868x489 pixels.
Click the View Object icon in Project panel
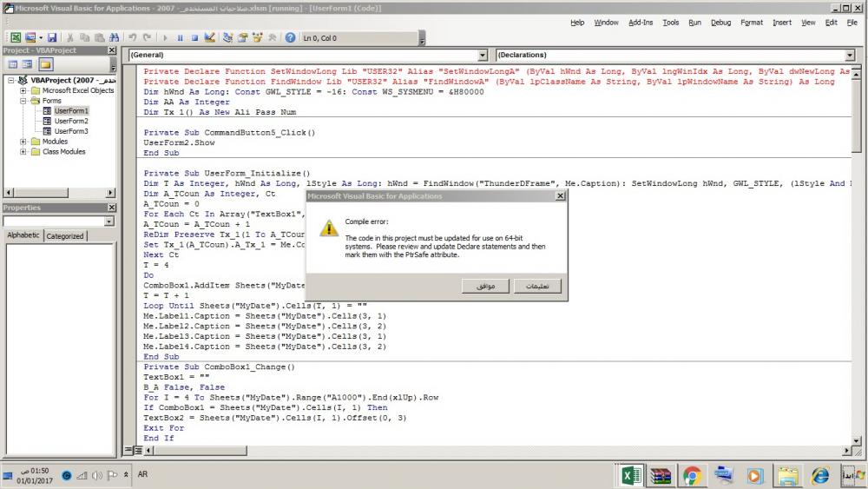(x=27, y=64)
